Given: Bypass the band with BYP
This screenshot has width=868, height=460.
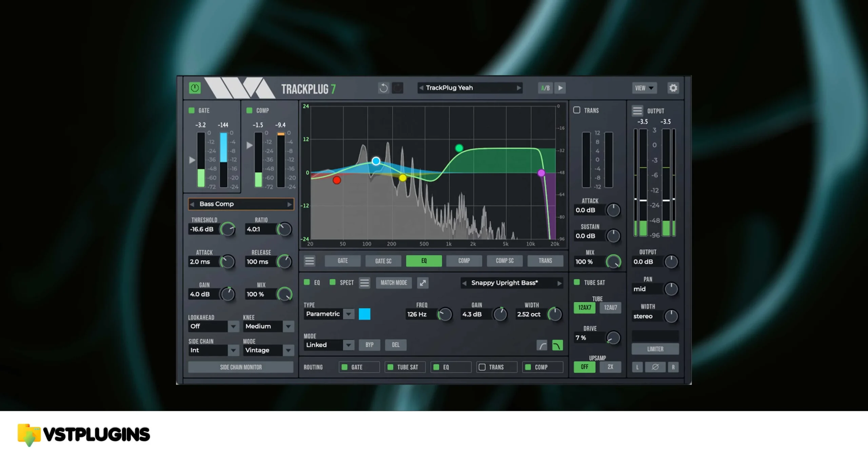Looking at the screenshot, I should pyautogui.click(x=369, y=345).
